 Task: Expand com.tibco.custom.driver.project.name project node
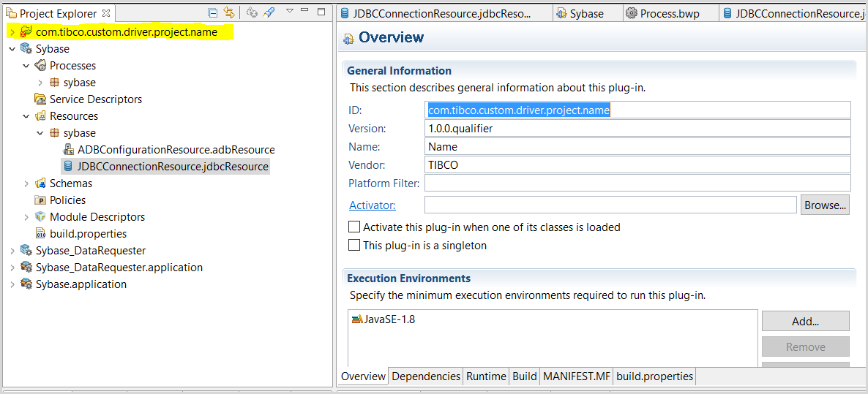pyautogui.click(x=12, y=33)
